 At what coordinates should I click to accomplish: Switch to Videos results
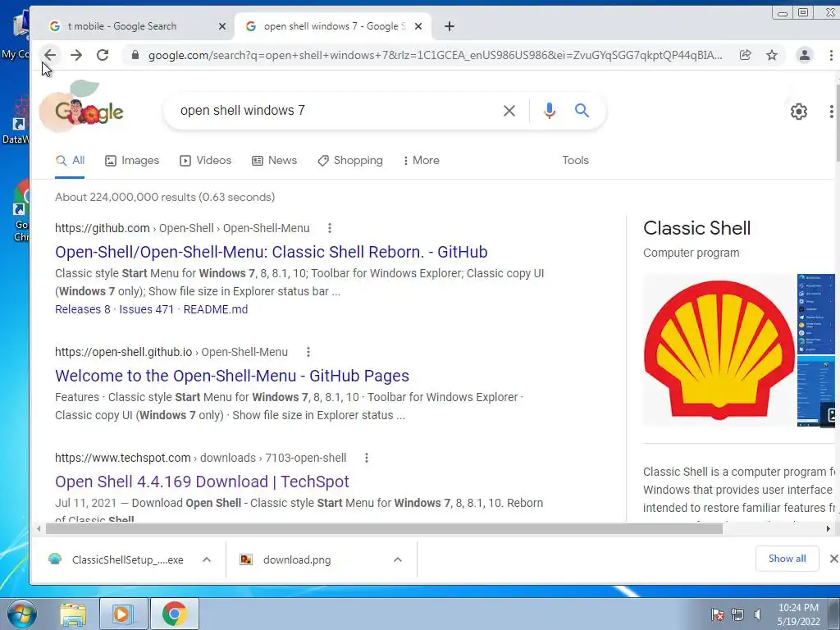(x=206, y=160)
